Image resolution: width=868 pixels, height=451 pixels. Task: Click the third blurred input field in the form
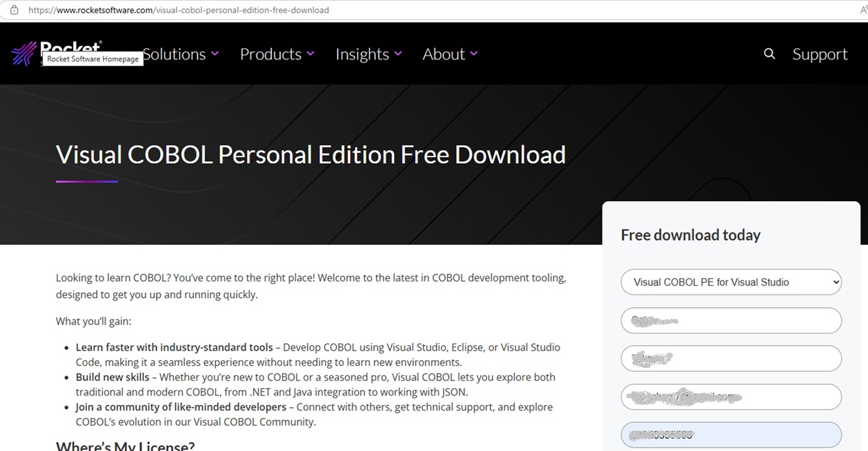(731, 397)
